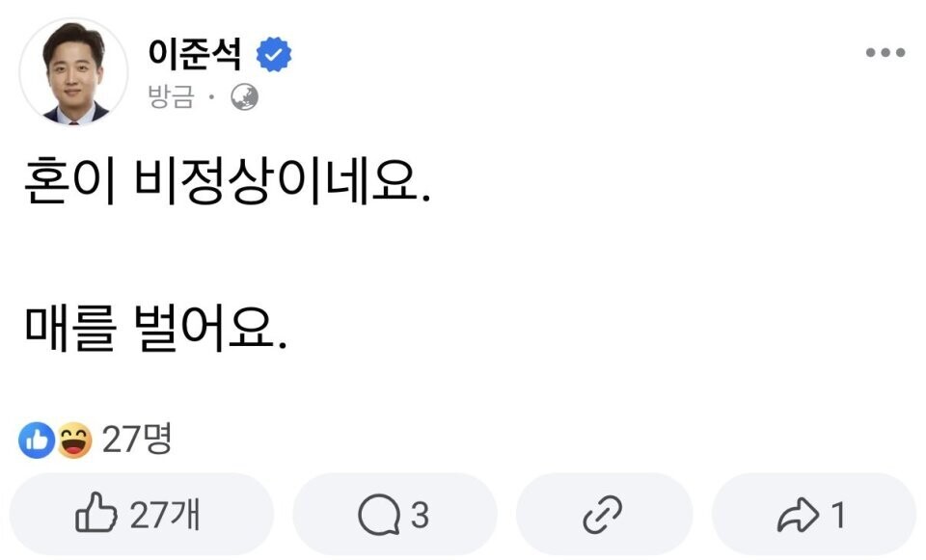Screen dimensions: 926x560
Task: Click the laughing Haha reaction emoji
Action: click(72, 440)
